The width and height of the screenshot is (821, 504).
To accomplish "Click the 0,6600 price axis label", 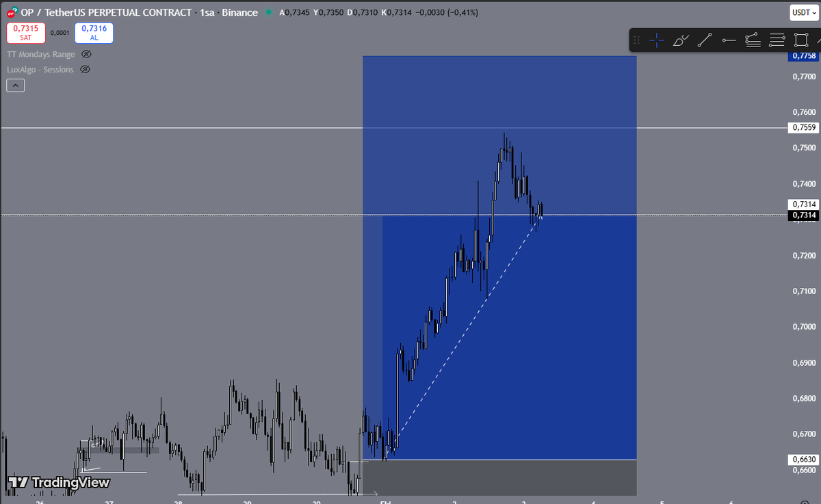I will pos(804,470).
